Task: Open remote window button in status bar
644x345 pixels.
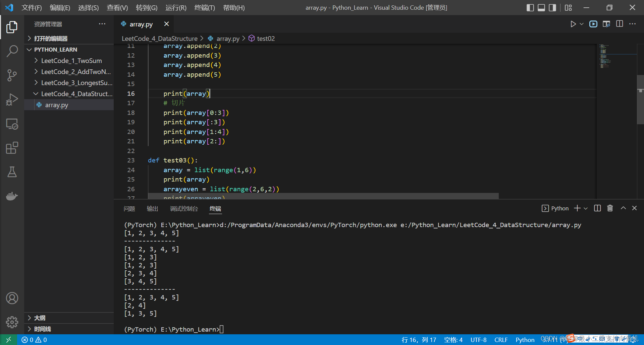Action: point(9,340)
